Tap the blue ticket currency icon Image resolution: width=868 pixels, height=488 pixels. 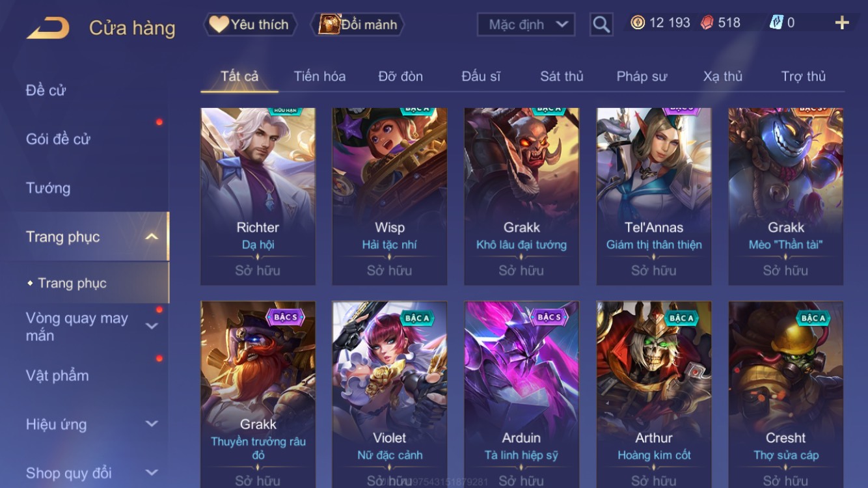[x=776, y=23]
